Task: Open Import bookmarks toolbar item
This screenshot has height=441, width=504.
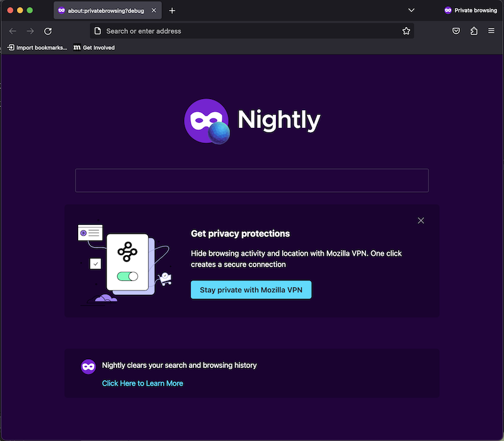Action: click(37, 47)
